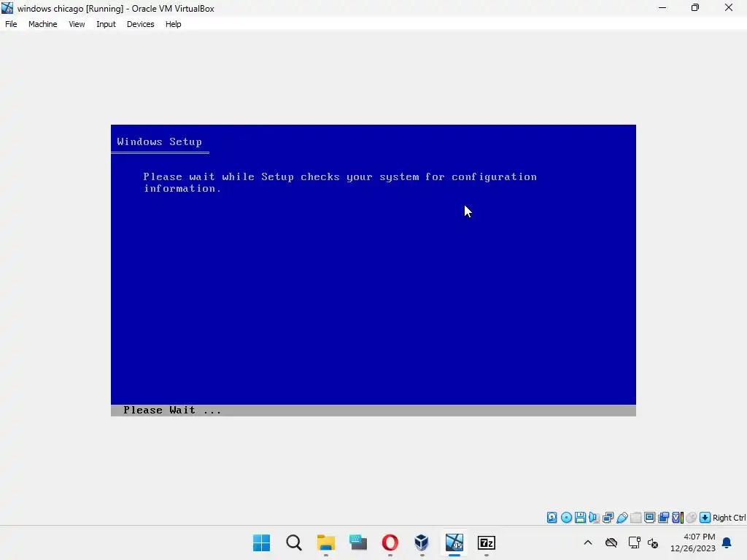Close the VirtualBox VM window
The width and height of the screenshot is (747, 560).
729,7
